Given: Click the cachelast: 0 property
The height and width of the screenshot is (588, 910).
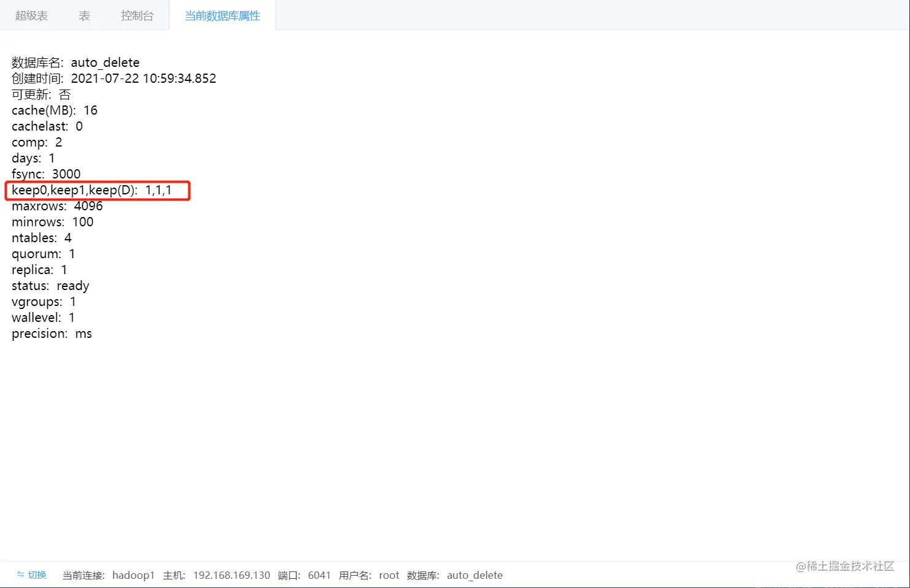Looking at the screenshot, I should (47, 126).
